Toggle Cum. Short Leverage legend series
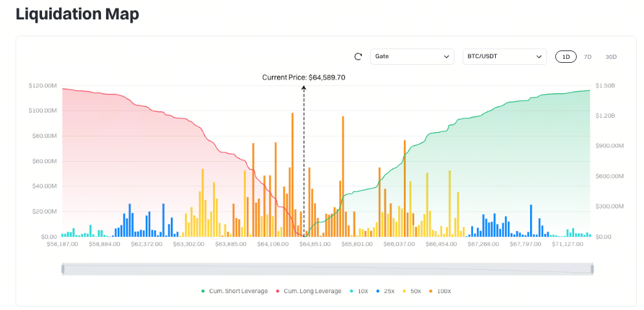644x310 pixels. coord(234,291)
